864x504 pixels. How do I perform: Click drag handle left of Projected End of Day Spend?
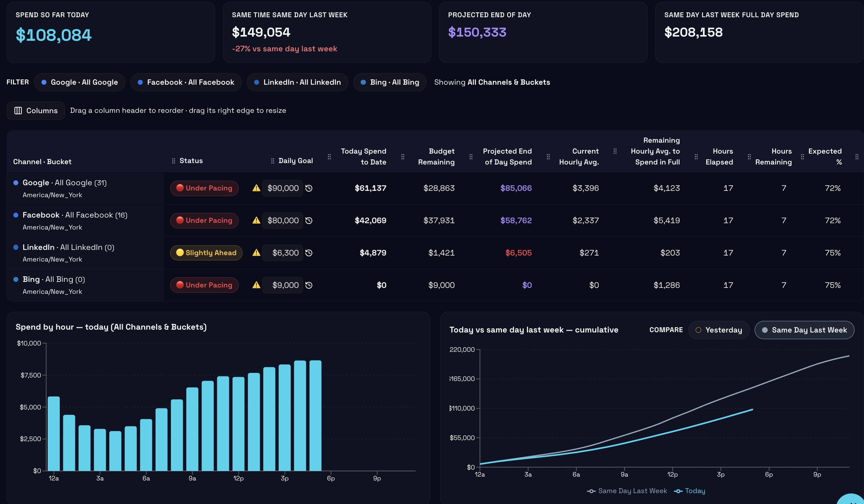471,157
